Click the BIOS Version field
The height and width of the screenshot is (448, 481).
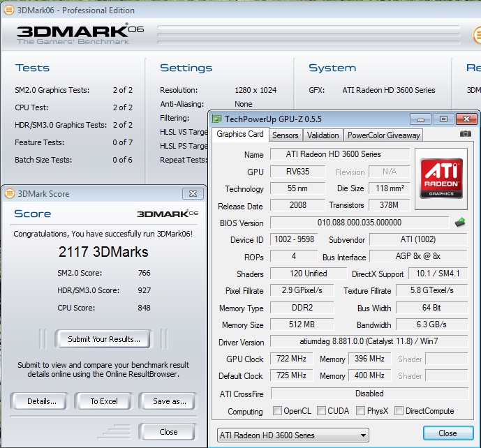tap(360, 223)
